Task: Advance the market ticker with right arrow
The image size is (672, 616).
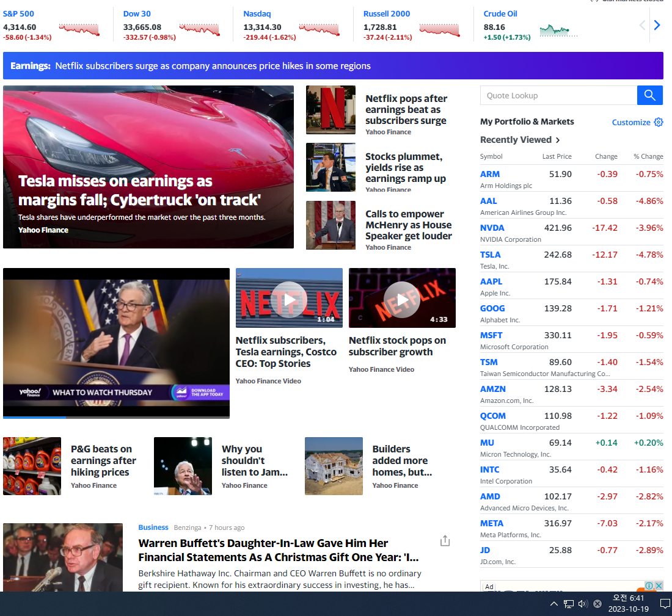Action: coord(657,25)
